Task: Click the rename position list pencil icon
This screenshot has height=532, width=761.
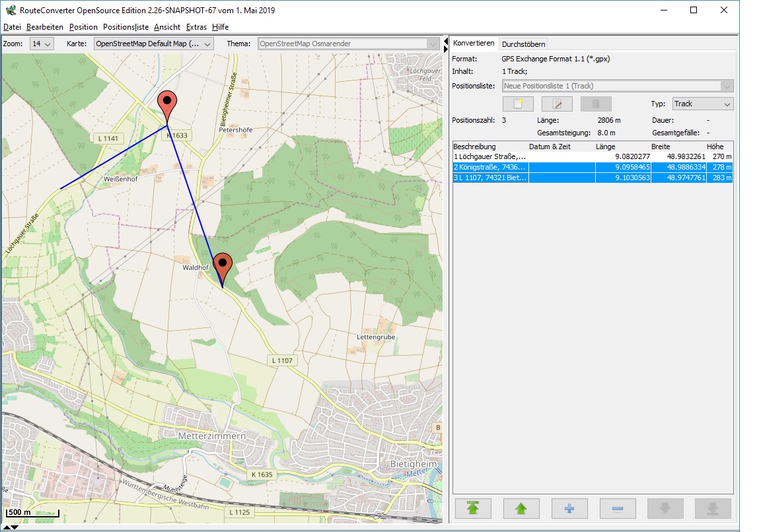Action: 557,104
